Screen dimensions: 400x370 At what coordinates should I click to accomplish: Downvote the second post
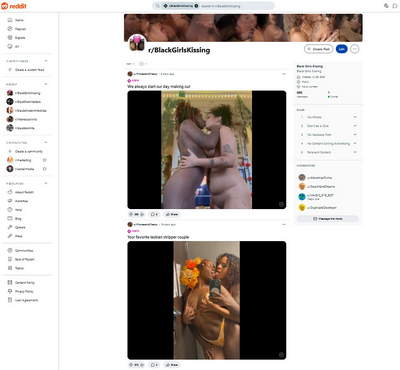tap(143, 365)
